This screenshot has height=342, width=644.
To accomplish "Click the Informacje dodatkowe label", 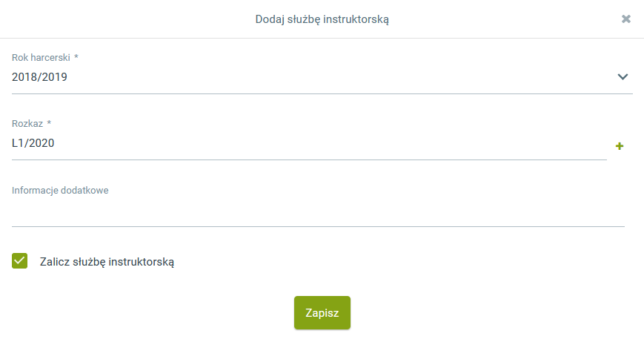I will pos(60,191).
